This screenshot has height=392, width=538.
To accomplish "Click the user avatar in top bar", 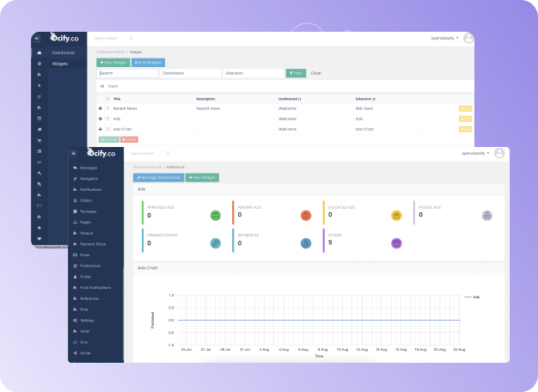I will pyautogui.click(x=468, y=38).
